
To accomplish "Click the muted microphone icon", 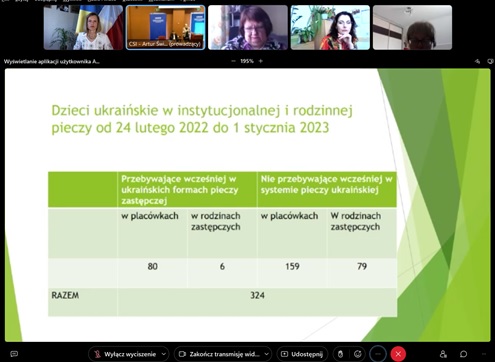I will [97, 354].
